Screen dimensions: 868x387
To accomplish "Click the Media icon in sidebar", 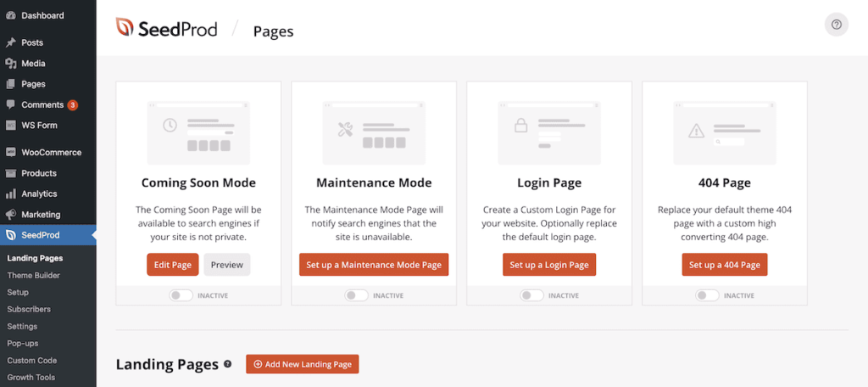I will pyautogui.click(x=10, y=63).
